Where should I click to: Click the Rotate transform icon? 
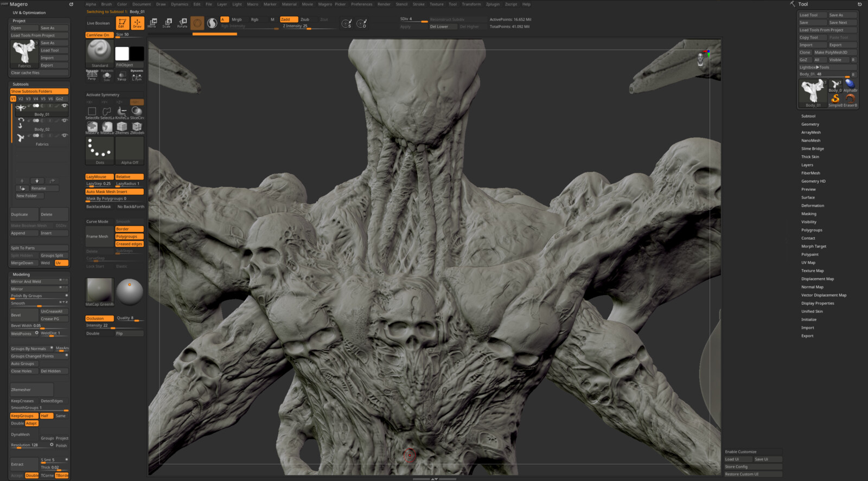point(182,23)
